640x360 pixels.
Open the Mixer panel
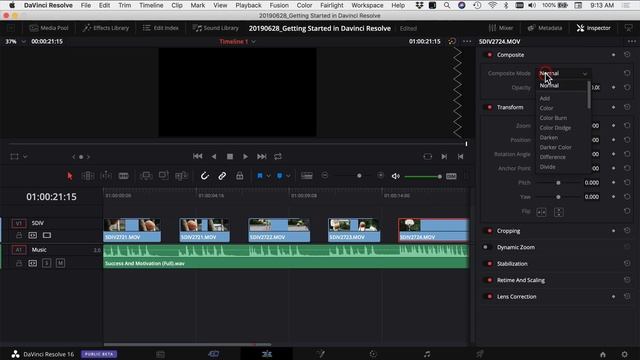501,28
